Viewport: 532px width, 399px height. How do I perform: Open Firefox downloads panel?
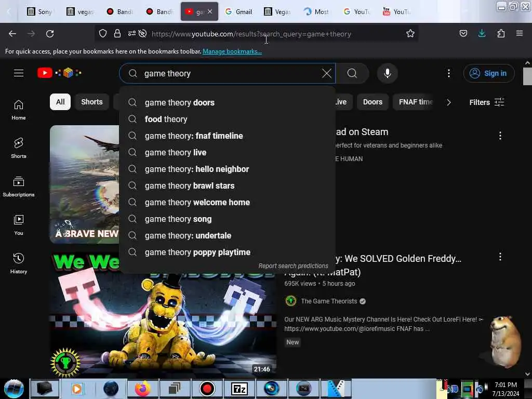click(482, 33)
